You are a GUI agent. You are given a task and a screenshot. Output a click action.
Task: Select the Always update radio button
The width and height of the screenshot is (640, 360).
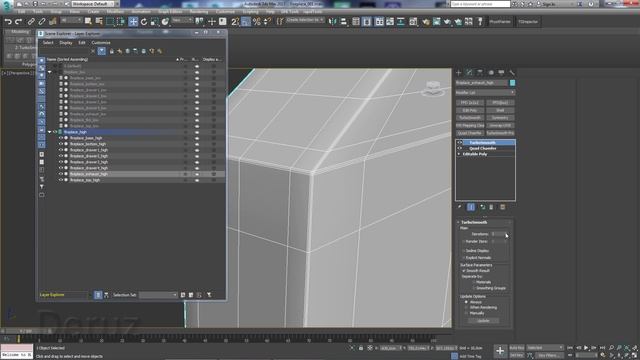click(x=466, y=302)
